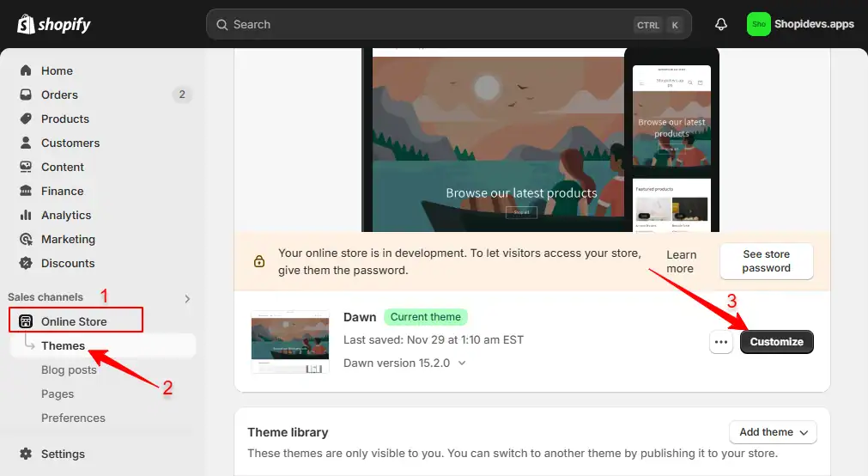Click the lock icon in the development banner

click(259, 261)
